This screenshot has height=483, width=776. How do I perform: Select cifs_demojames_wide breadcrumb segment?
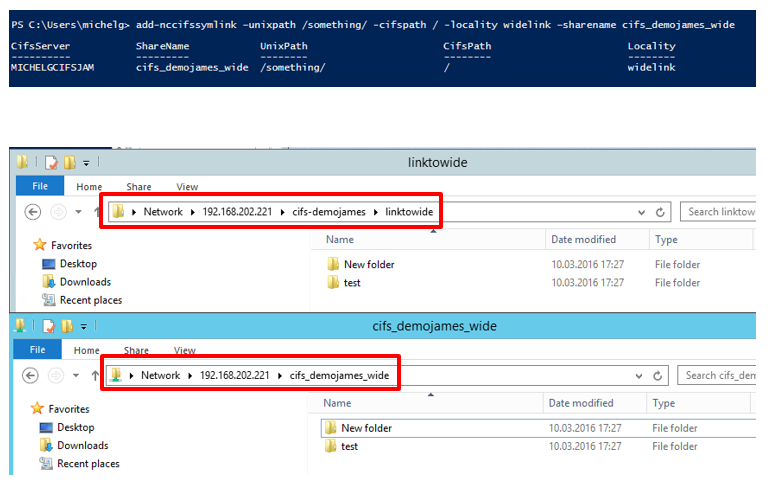pyautogui.click(x=339, y=376)
